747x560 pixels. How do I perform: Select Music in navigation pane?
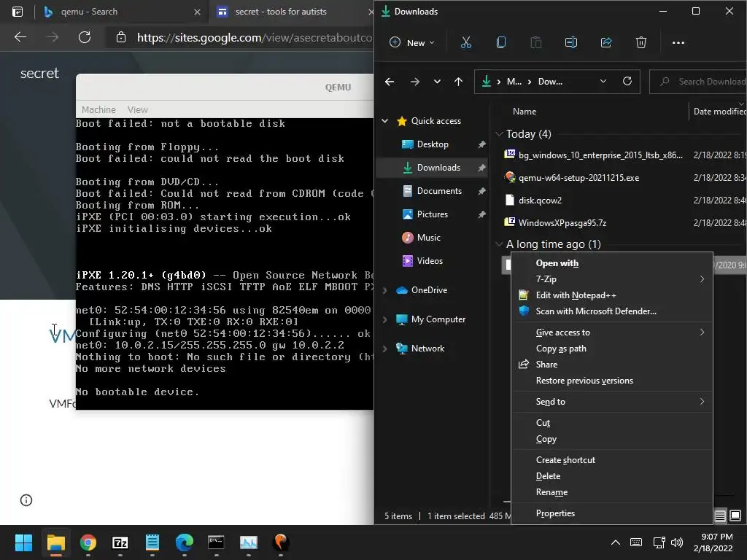click(x=429, y=238)
